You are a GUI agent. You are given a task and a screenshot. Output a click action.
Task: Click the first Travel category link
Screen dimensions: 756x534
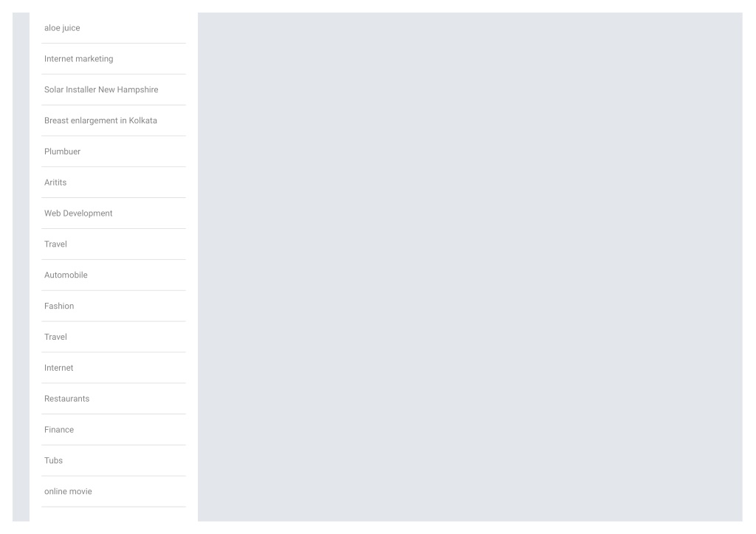pyautogui.click(x=55, y=244)
